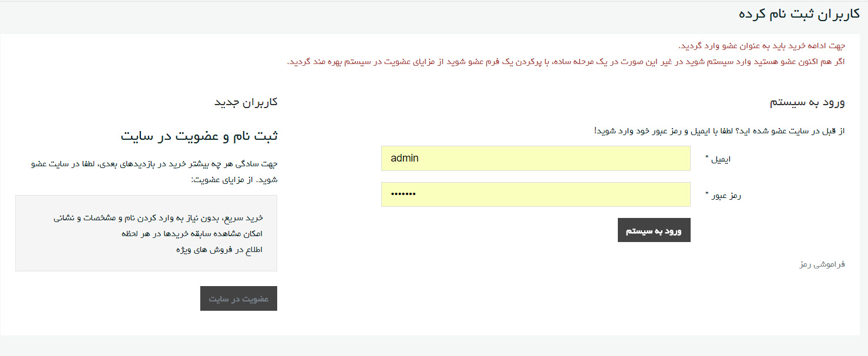Click the رمز عبور field label
868x356 pixels.
point(726,195)
